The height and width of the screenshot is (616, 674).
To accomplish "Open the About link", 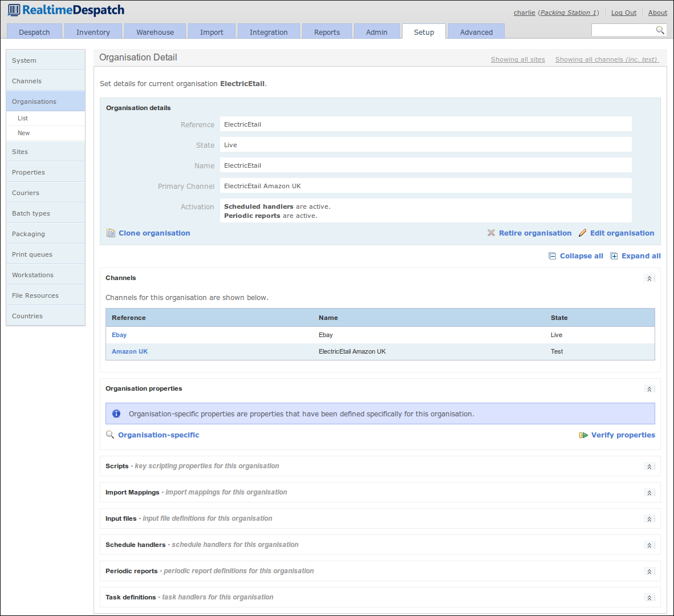I will pyautogui.click(x=657, y=13).
